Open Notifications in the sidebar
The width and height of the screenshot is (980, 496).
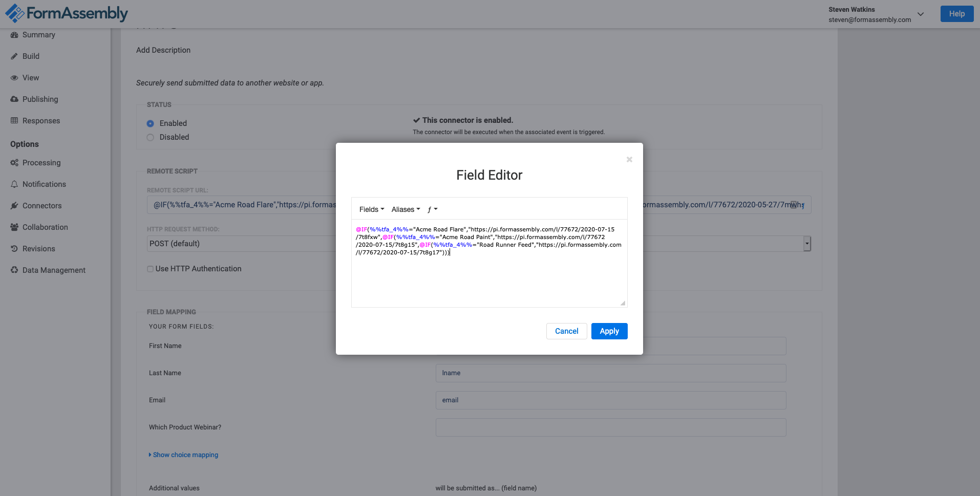pyautogui.click(x=44, y=184)
